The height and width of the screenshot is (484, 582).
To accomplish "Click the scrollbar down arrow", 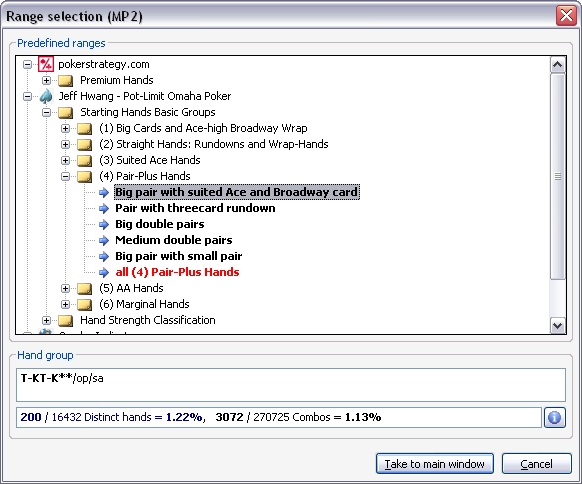I will pyautogui.click(x=558, y=326).
